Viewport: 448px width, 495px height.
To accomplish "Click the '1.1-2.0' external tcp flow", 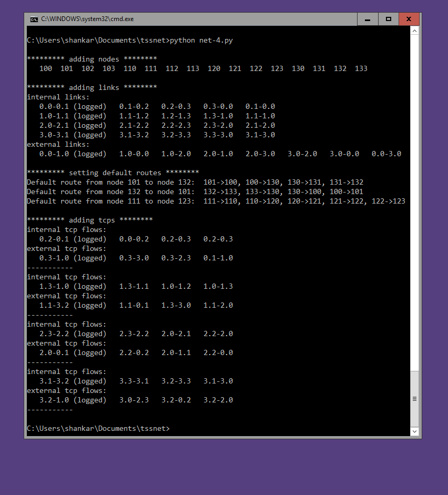I will click(218, 305).
